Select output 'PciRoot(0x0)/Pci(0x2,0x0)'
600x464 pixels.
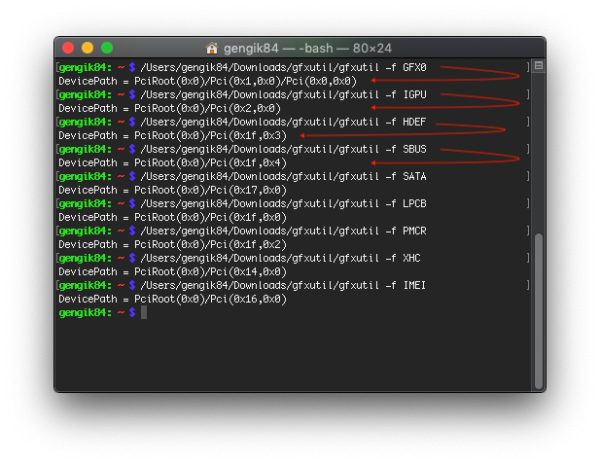[x=207, y=108]
